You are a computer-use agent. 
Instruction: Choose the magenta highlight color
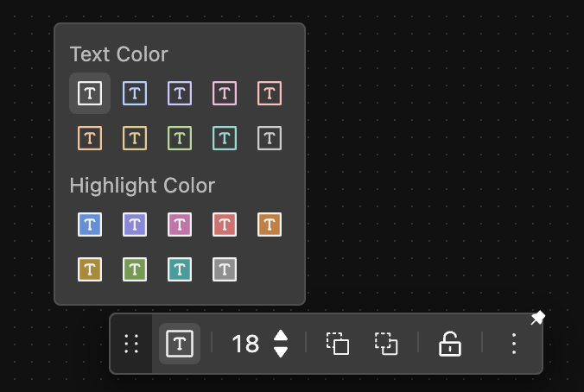pyautogui.click(x=180, y=224)
